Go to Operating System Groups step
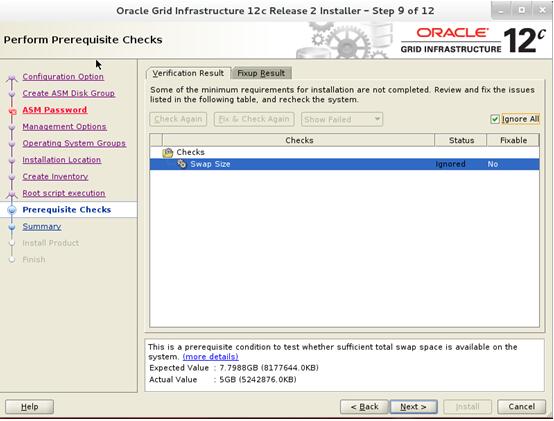Screen dimensions: 554x421 click(74, 143)
